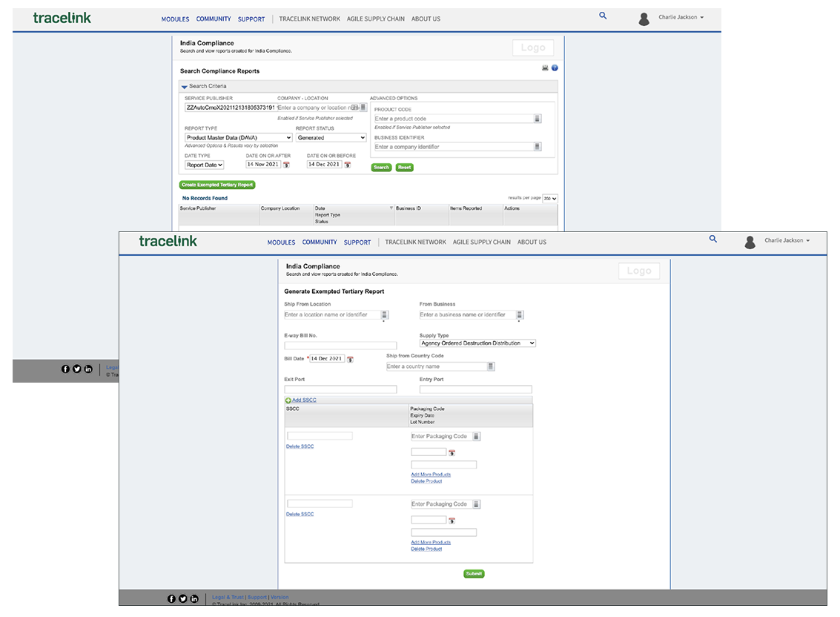Click the green Search button
Screen dimensions: 840x617
click(x=381, y=168)
